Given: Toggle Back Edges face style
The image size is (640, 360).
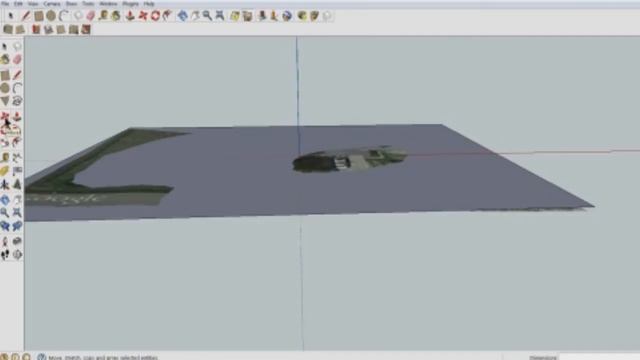Looking at the screenshot, I should point(20,29).
